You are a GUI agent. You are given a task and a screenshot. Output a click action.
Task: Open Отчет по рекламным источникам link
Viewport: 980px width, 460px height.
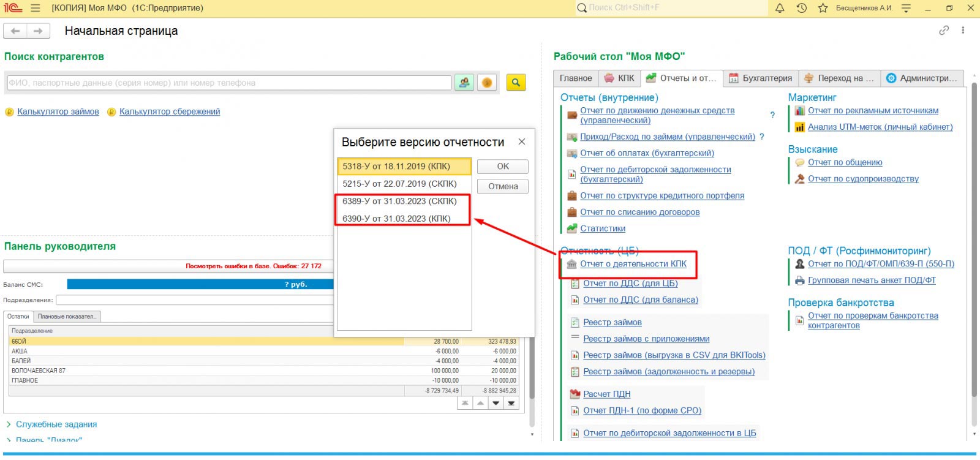click(x=873, y=111)
